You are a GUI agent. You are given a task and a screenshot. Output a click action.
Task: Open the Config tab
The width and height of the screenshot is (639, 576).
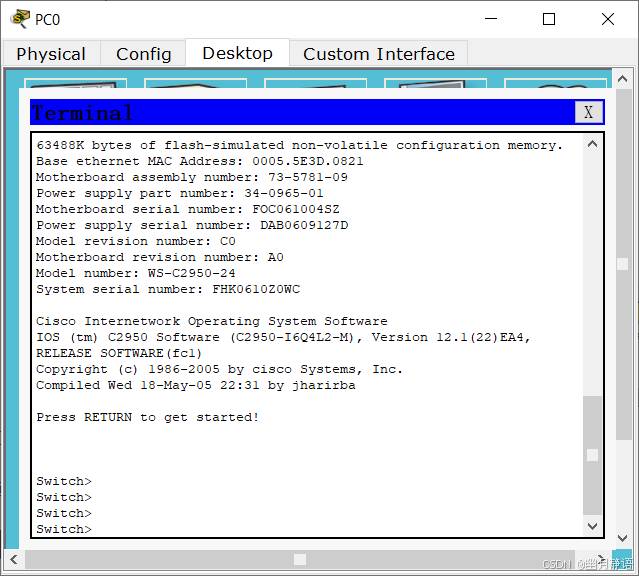143,54
